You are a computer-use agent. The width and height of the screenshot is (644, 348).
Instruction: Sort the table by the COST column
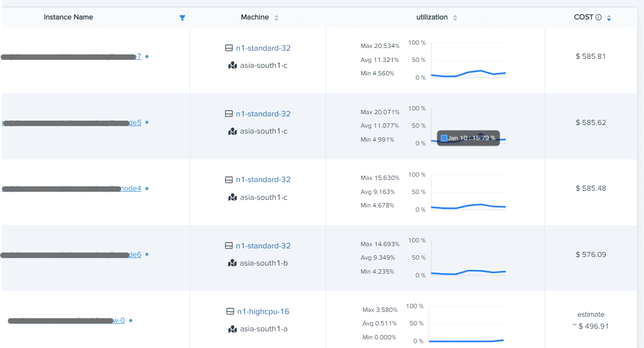click(609, 17)
